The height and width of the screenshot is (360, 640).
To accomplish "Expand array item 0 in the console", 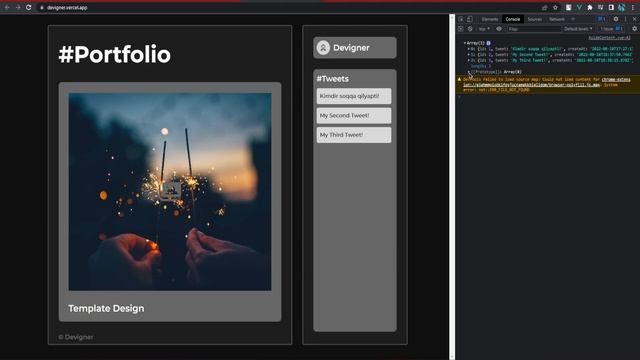I will tap(469, 49).
